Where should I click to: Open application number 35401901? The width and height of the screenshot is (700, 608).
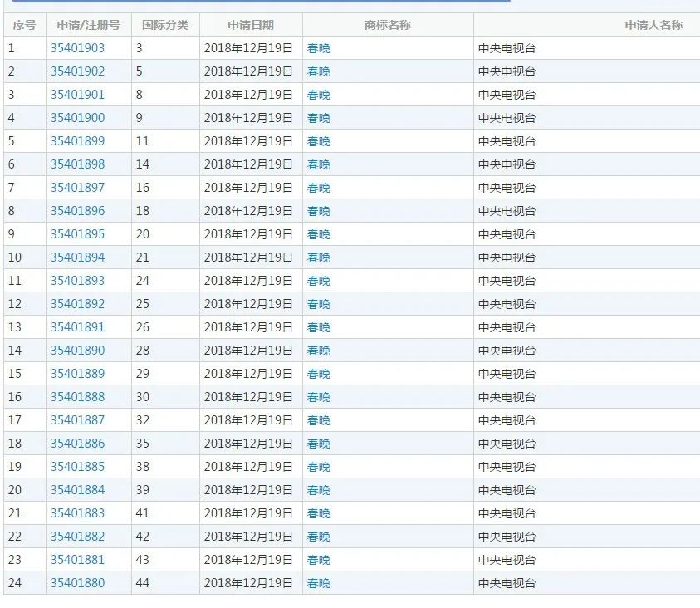(77, 94)
